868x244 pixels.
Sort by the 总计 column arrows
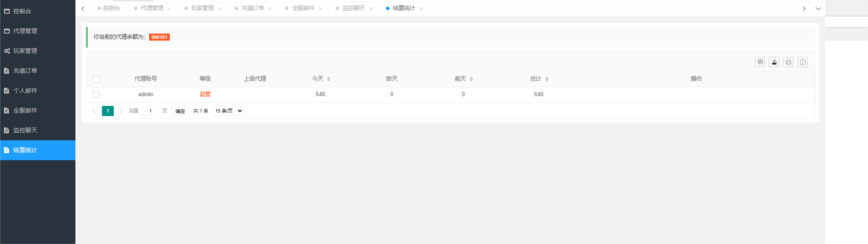(547, 79)
